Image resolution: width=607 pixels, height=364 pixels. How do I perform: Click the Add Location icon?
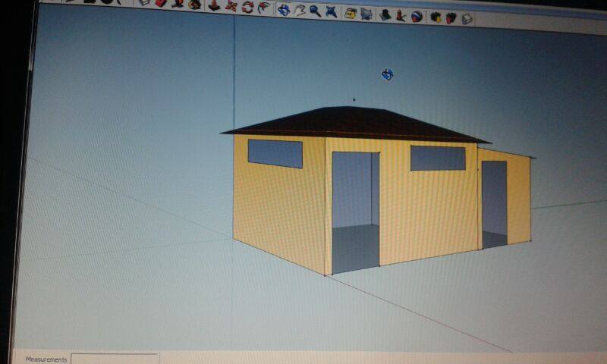point(351,14)
